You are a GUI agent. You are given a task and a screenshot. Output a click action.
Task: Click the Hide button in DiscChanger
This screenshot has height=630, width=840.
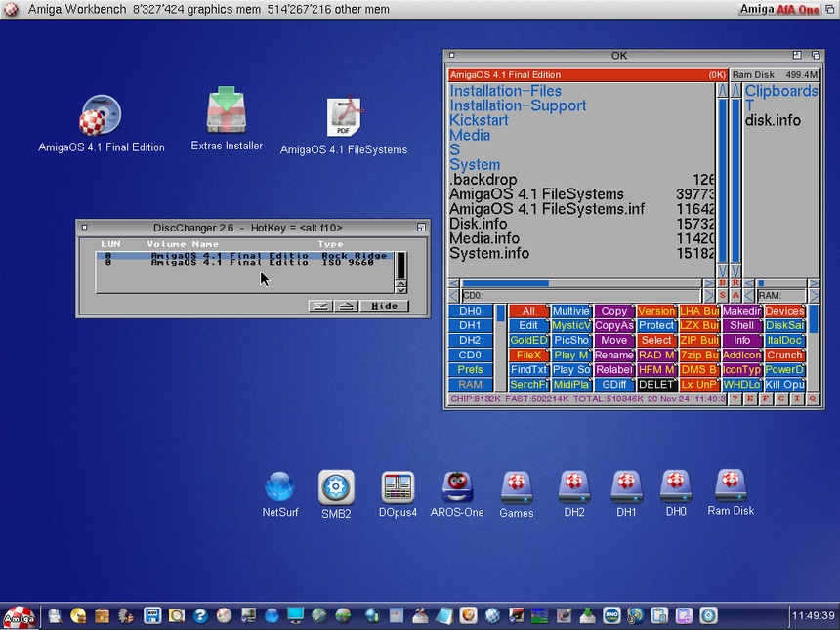click(x=384, y=306)
